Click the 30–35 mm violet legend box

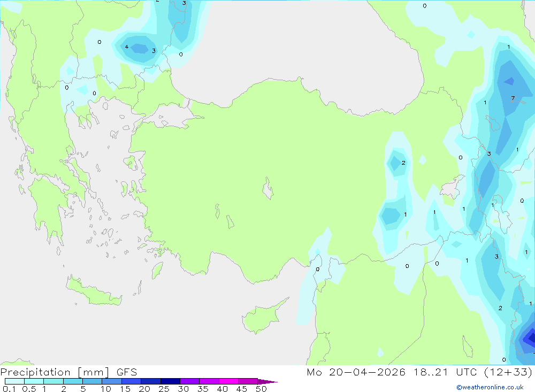tap(190, 381)
